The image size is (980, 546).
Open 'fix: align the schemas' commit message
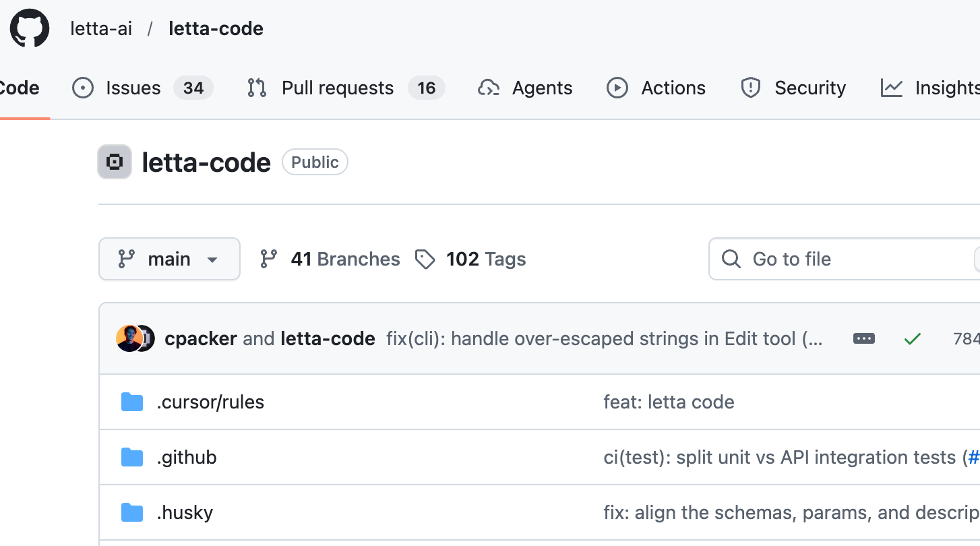tap(791, 512)
